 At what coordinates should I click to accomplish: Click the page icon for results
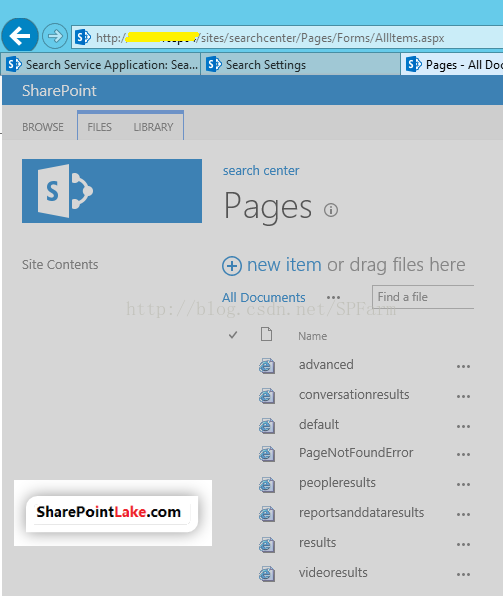(x=267, y=544)
